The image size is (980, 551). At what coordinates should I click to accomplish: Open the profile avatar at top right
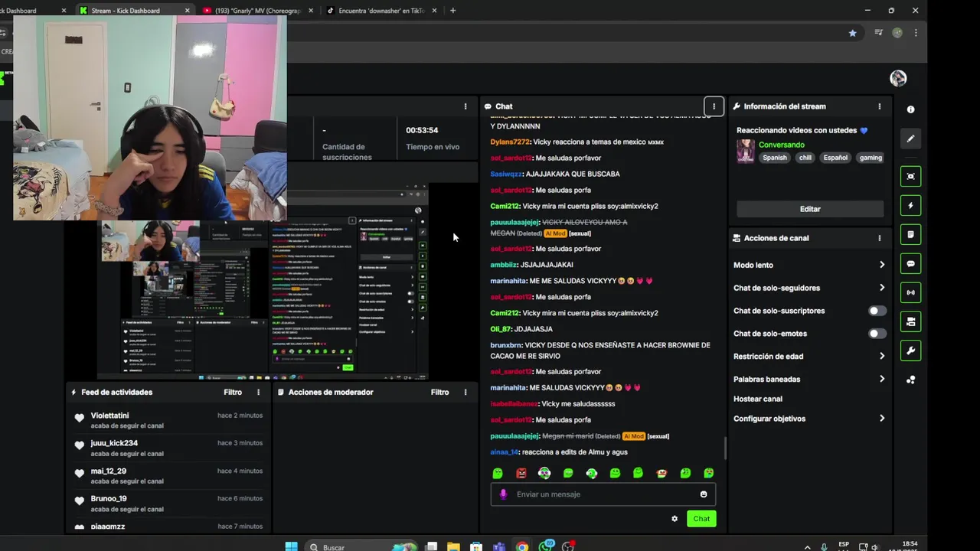point(898,78)
